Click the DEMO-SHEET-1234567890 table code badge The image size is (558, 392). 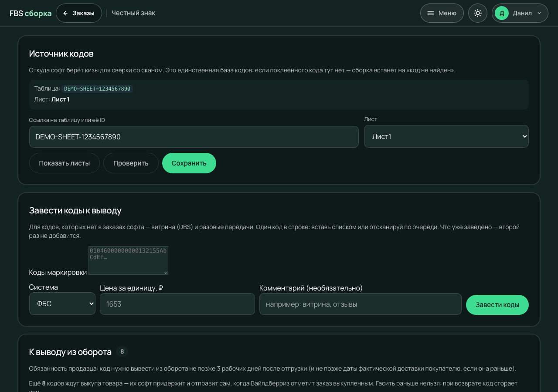point(97,89)
